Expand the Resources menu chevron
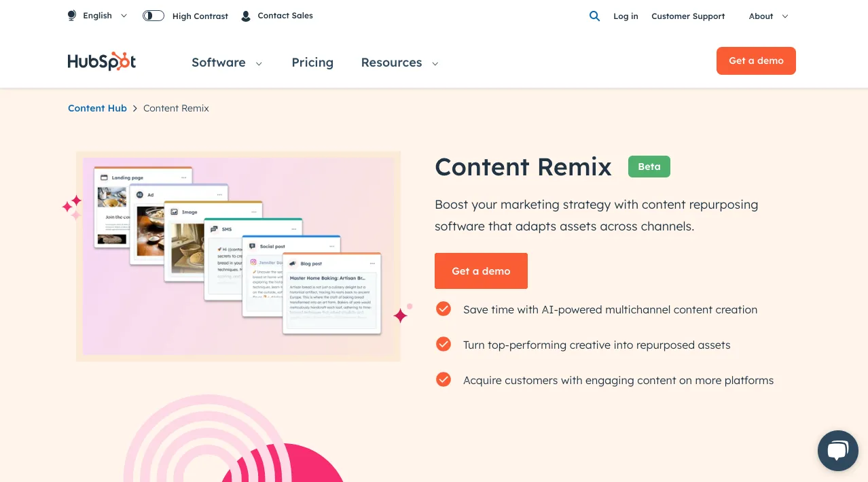The image size is (868, 482). tap(435, 63)
